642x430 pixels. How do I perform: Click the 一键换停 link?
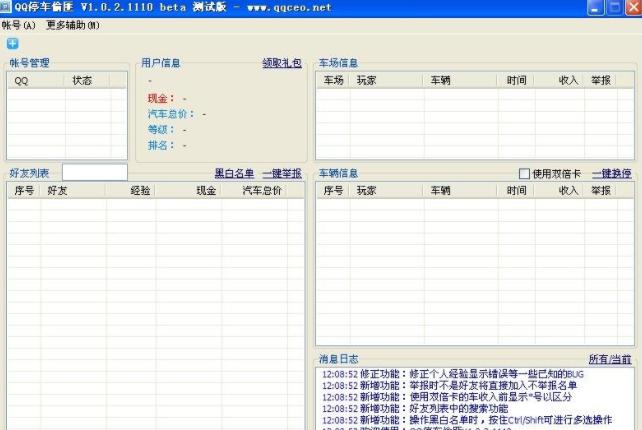pos(612,174)
